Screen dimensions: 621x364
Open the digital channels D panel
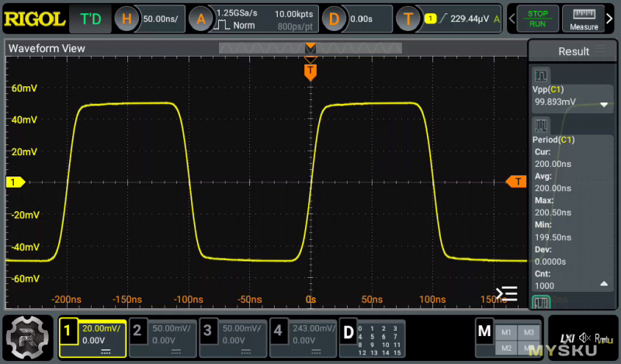373,335
